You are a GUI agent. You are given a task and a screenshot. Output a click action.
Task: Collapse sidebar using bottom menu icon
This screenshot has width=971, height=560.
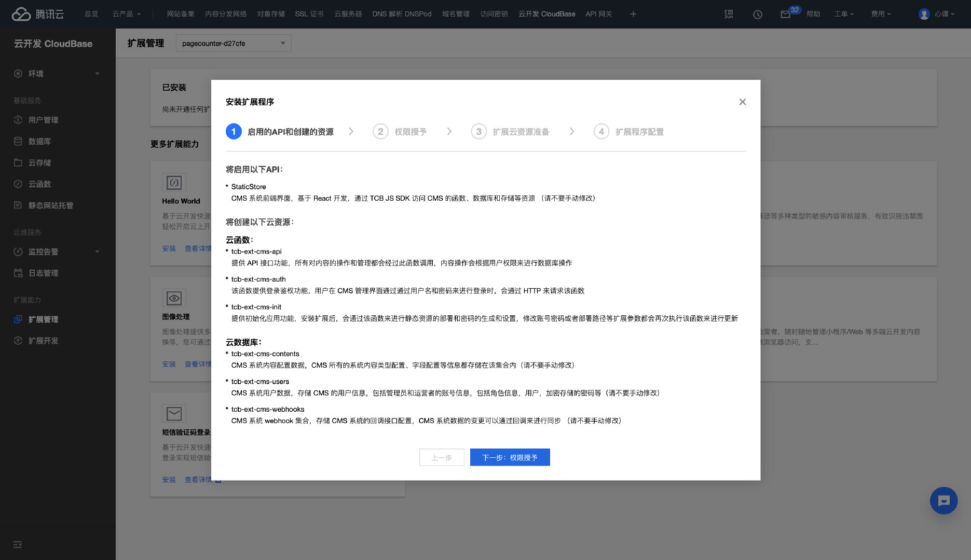[18, 544]
